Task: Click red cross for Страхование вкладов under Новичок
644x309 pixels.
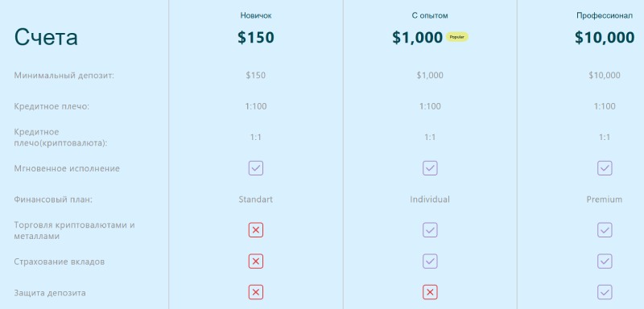Action: pos(255,262)
